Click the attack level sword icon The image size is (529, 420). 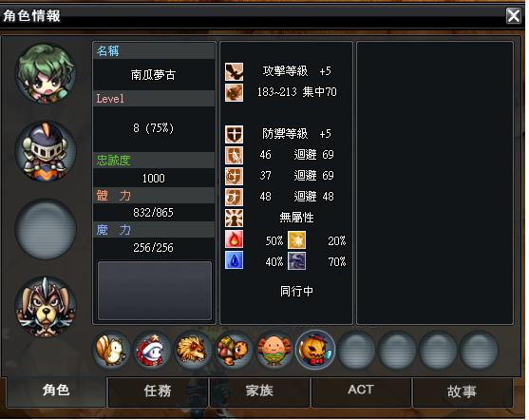click(x=234, y=71)
